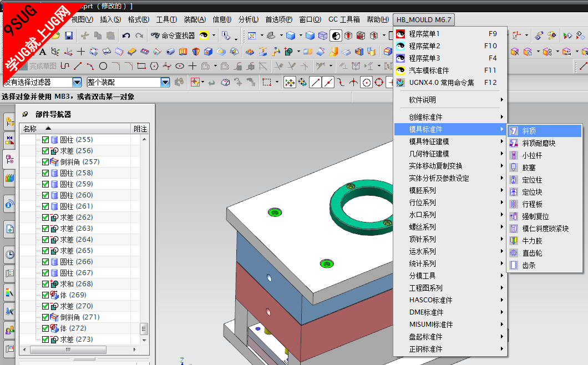
Task: Open the 装配(A) menu
Action: (x=195, y=19)
